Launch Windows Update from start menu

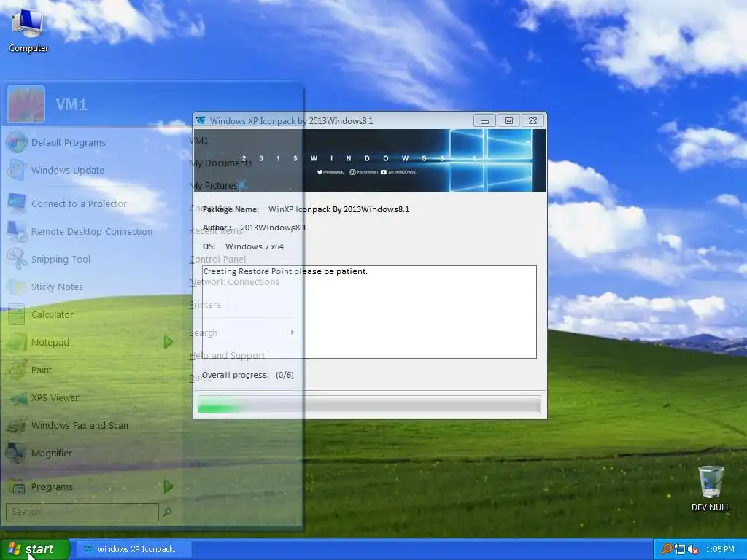click(x=67, y=170)
